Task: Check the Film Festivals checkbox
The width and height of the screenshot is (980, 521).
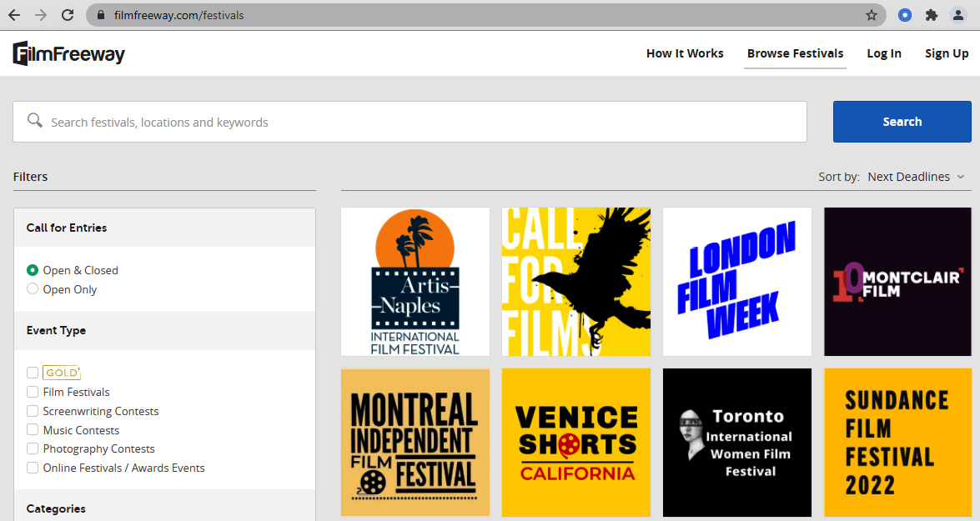Action: 33,392
